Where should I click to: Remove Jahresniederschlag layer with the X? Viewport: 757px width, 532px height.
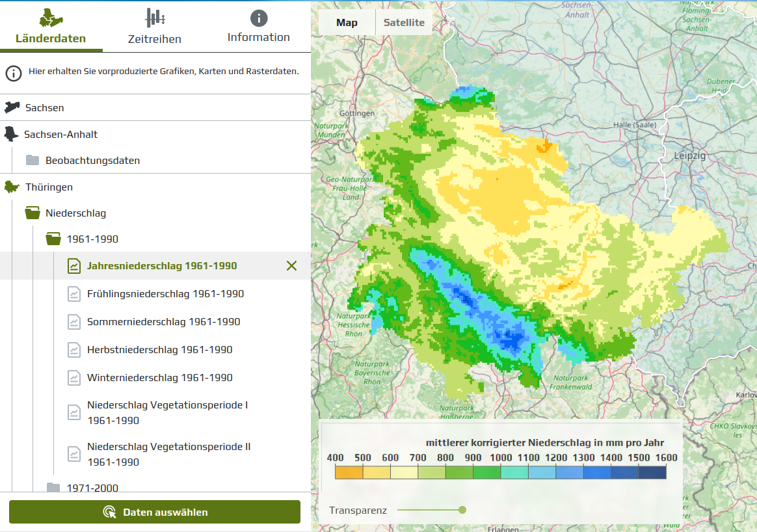[x=291, y=265]
